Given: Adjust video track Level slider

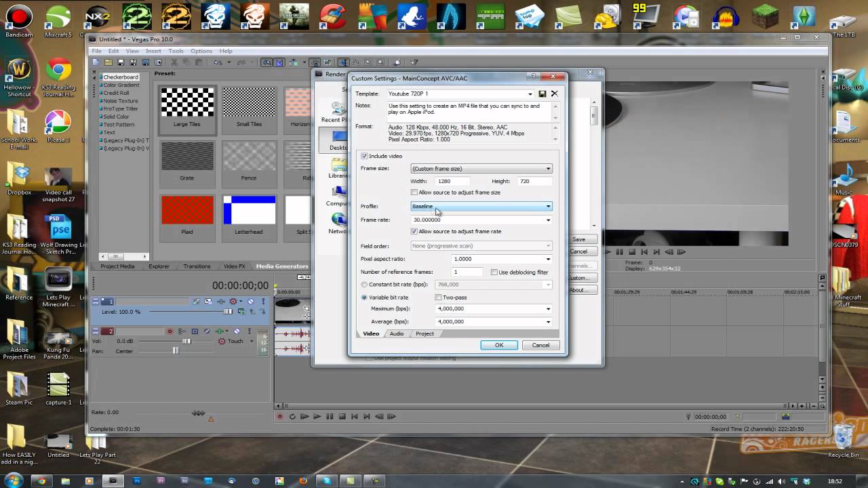Looking at the screenshot, I should tap(228, 312).
